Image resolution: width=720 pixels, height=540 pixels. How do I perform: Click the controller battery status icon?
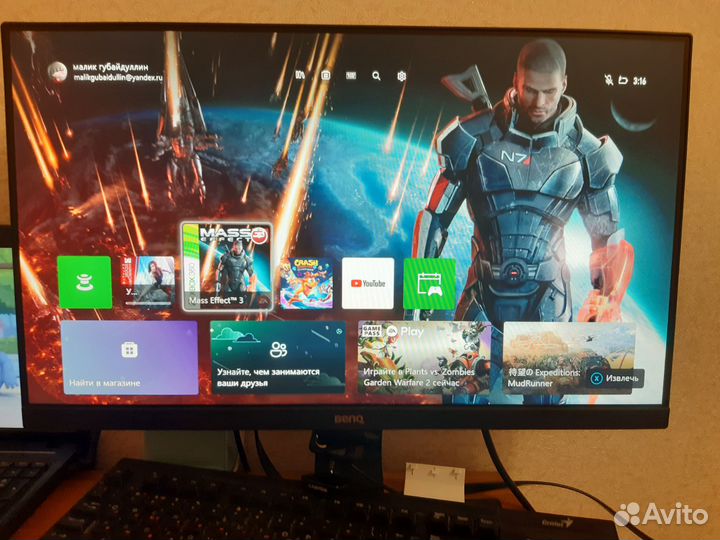[623, 80]
